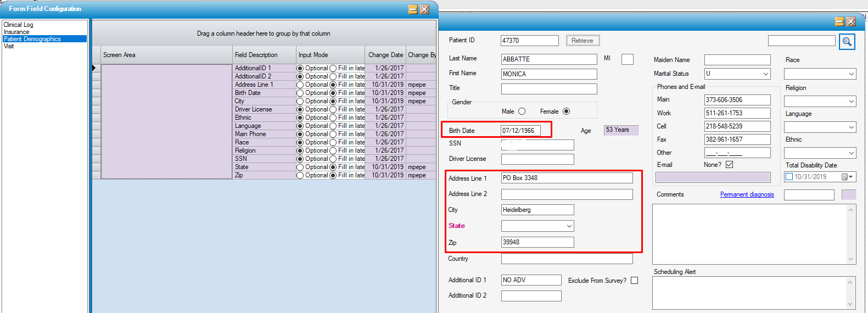Click the Retrieve button
Image resolution: width=868 pixels, height=313 pixels.
click(582, 41)
